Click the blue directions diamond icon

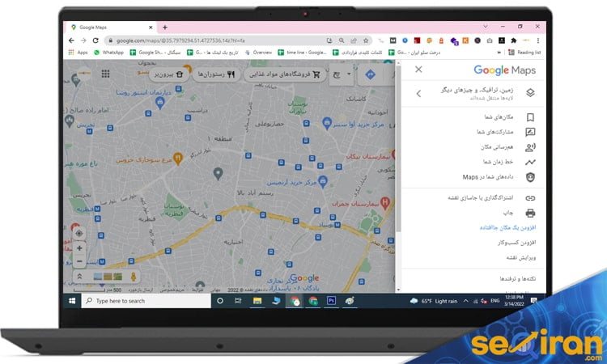click(x=370, y=74)
